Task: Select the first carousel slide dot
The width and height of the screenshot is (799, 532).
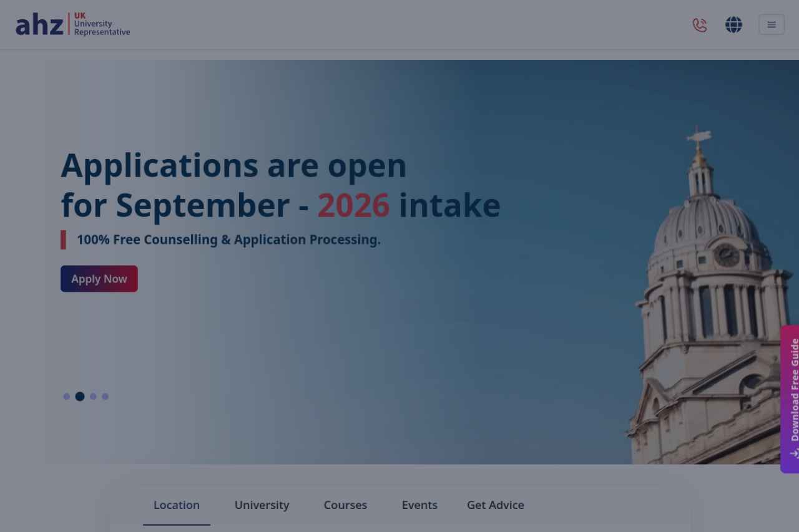Action: point(67,397)
